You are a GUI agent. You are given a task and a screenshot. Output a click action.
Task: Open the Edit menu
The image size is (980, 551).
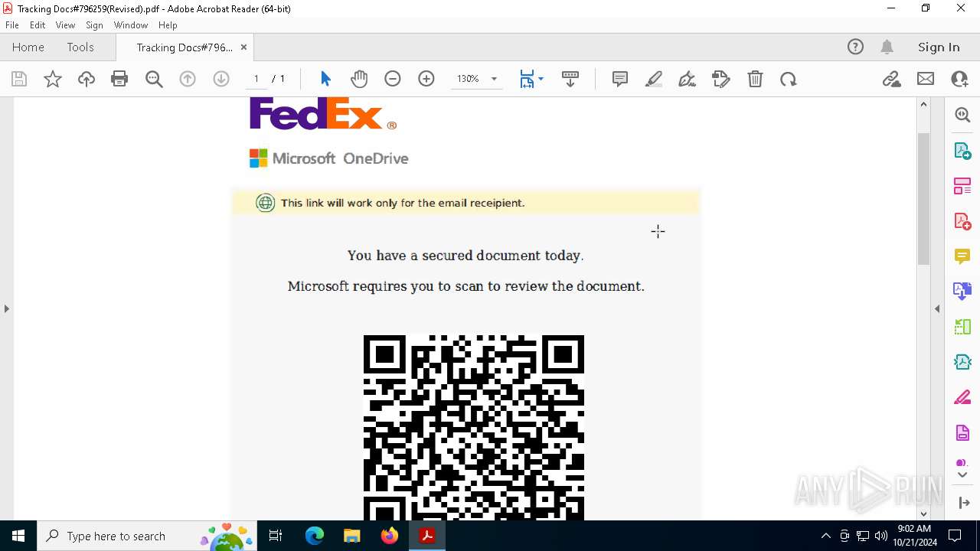coord(38,25)
